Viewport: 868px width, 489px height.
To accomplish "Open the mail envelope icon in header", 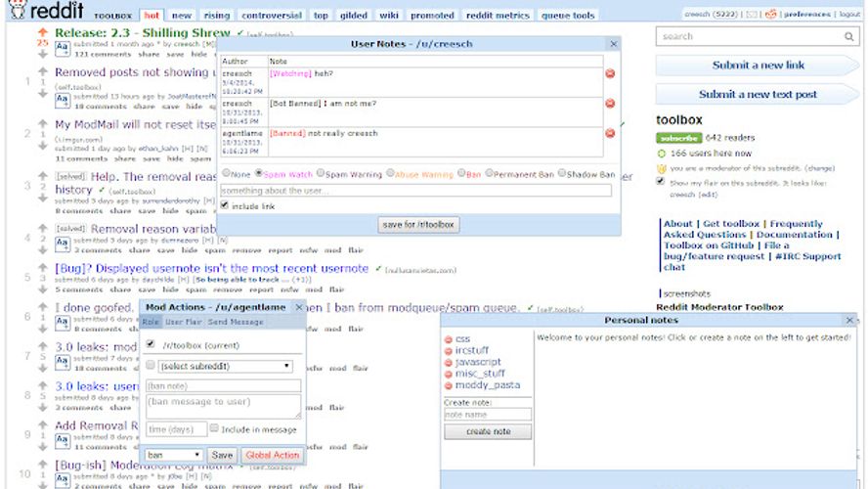I will (x=752, y=15).
